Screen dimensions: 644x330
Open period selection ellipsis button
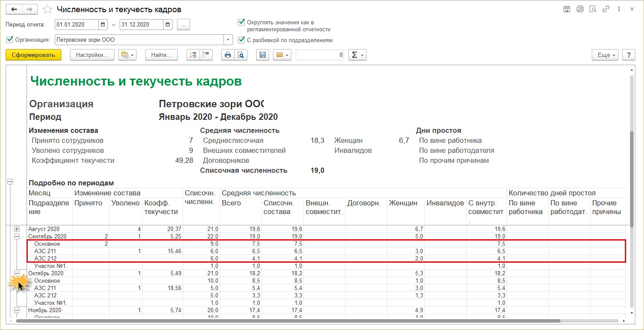(184, 24)
